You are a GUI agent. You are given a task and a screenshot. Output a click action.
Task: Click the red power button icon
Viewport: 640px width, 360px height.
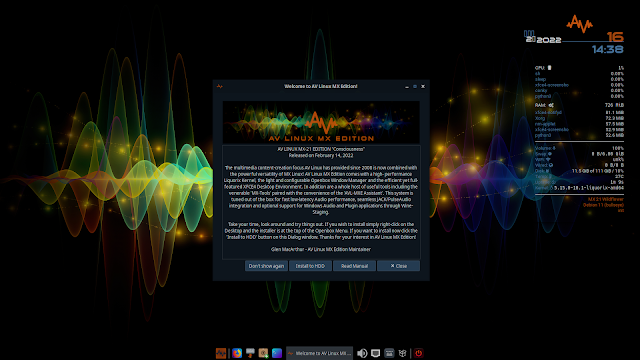click(x=418, y=353)
